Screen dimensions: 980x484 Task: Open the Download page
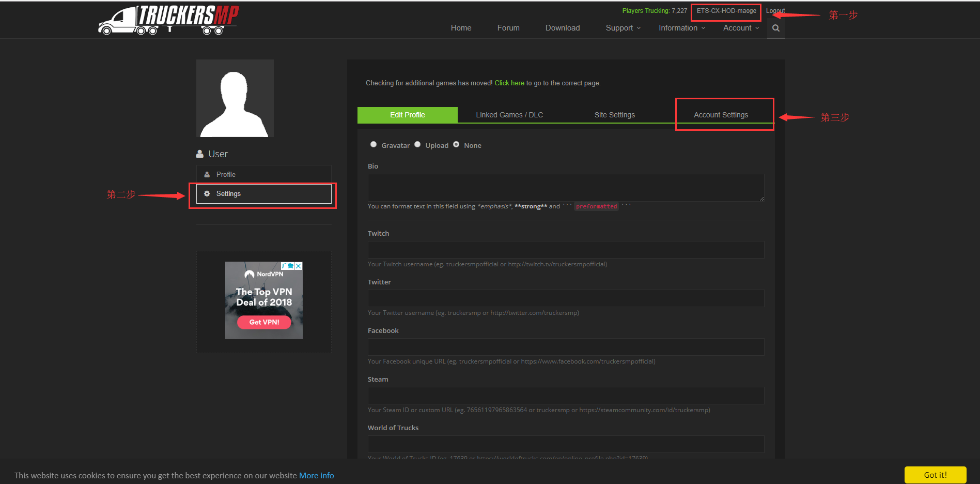(563, 28)
